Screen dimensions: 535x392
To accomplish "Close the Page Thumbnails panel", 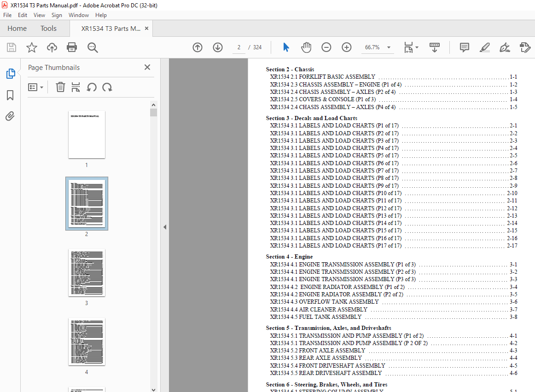I will pyautogui.click(x=147, y=67).
